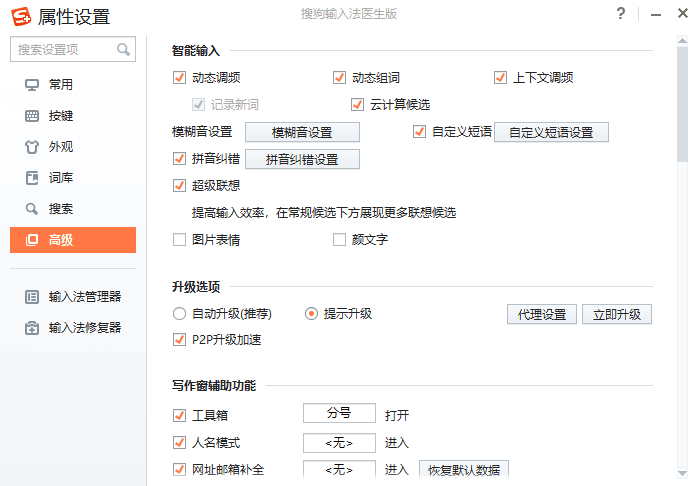This screenshot has width=695, height=486.
Task: Click the 输入法修复器 medkit icon
Action: [x=31, y=328]
